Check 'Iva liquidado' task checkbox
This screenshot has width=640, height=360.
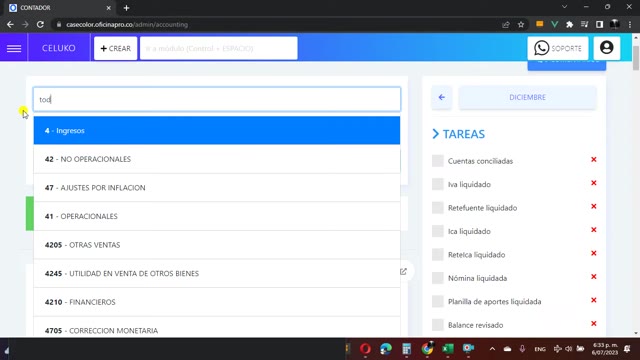pyautogui.click(x=438, y=184)
